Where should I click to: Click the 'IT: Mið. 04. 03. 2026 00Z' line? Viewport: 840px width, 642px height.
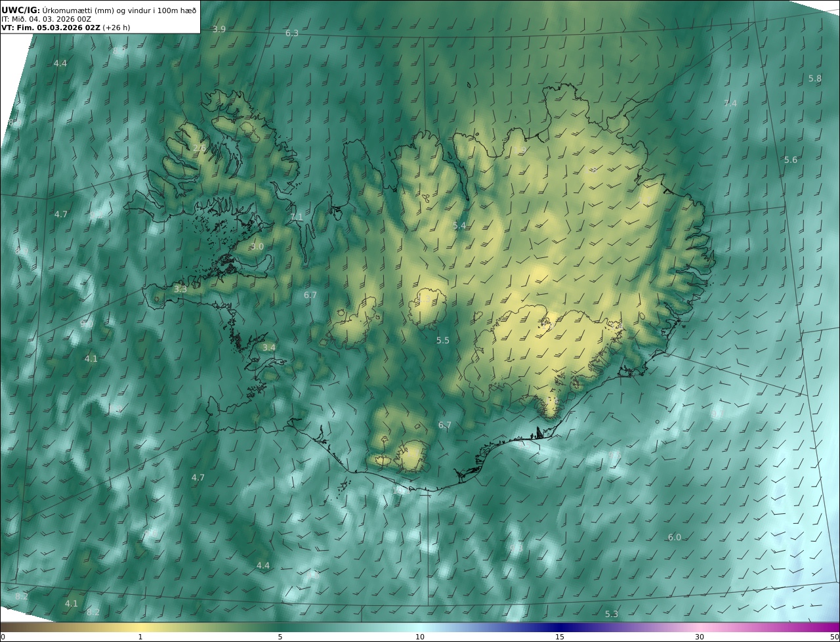pyautogui.click(x=47, y=20)
